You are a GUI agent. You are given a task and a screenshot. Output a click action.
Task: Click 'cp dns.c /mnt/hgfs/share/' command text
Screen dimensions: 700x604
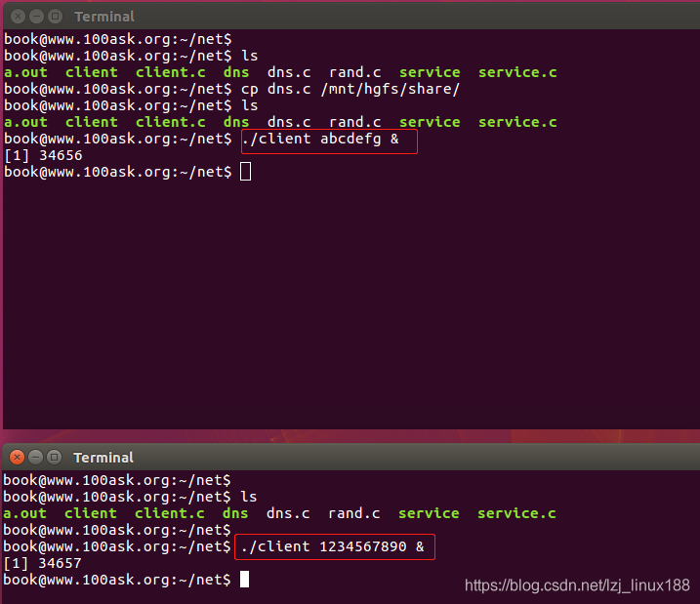350,89
